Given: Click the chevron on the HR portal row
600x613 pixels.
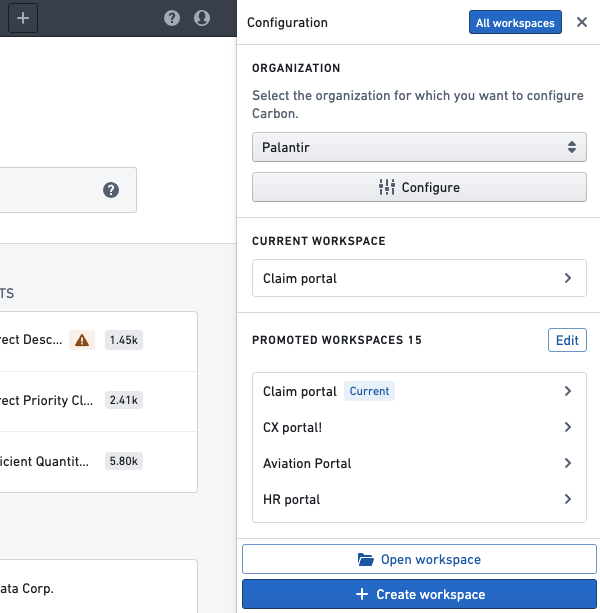Looking at the screenshot, I should click(568, 499).
